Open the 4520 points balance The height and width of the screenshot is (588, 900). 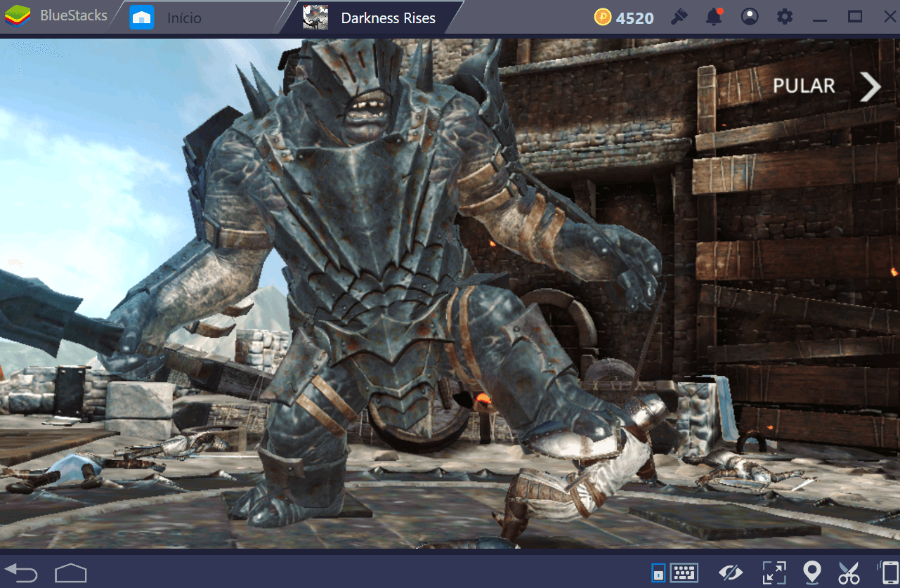pos(634,18)
